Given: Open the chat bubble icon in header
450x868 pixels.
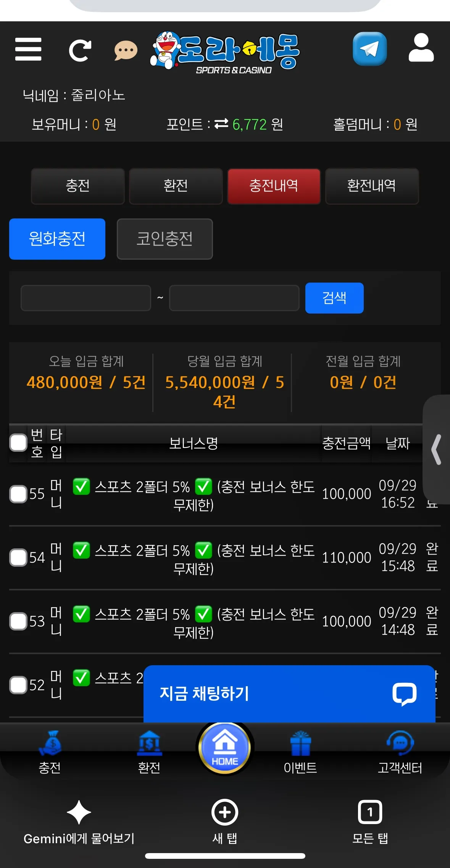Looking at the screenshot, I should [126, 50].
